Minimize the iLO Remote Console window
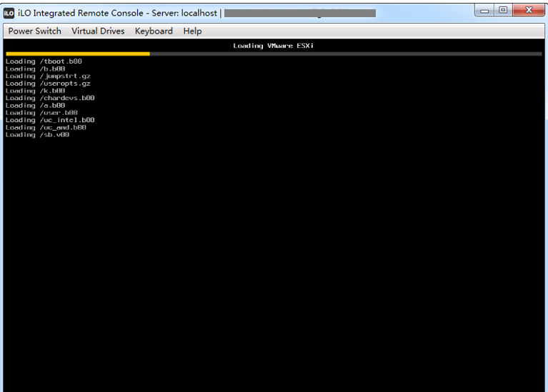Image resolution: width=548 pixels, height=392 pixels. pos(484,10)
